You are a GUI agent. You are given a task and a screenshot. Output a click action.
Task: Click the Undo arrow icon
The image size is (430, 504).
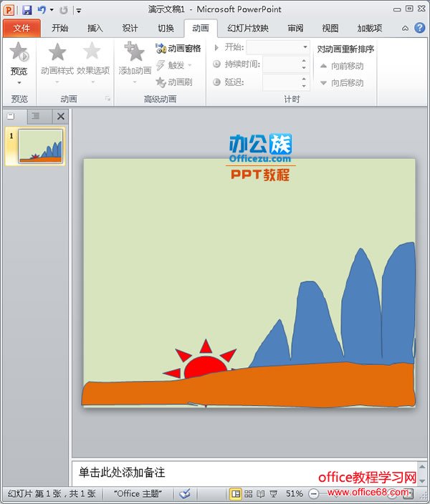tap(42, 10)
